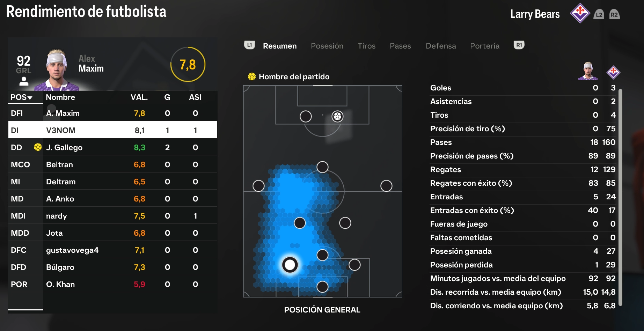Click the team crest icon above stats column
644x331 pixels.
click(613, 72)
